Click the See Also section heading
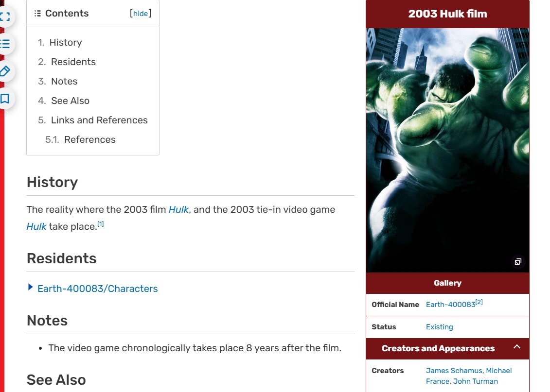This screenshot has height=392, width=550. (56, 380)
